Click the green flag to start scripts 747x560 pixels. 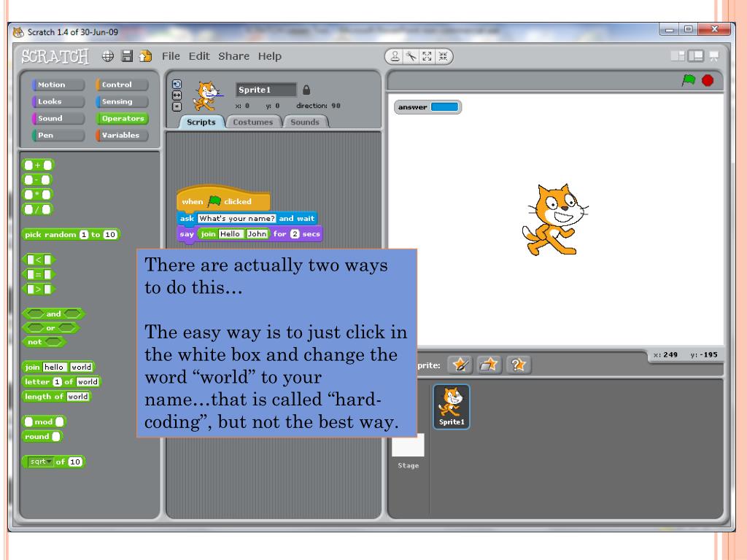pos(689,80)
